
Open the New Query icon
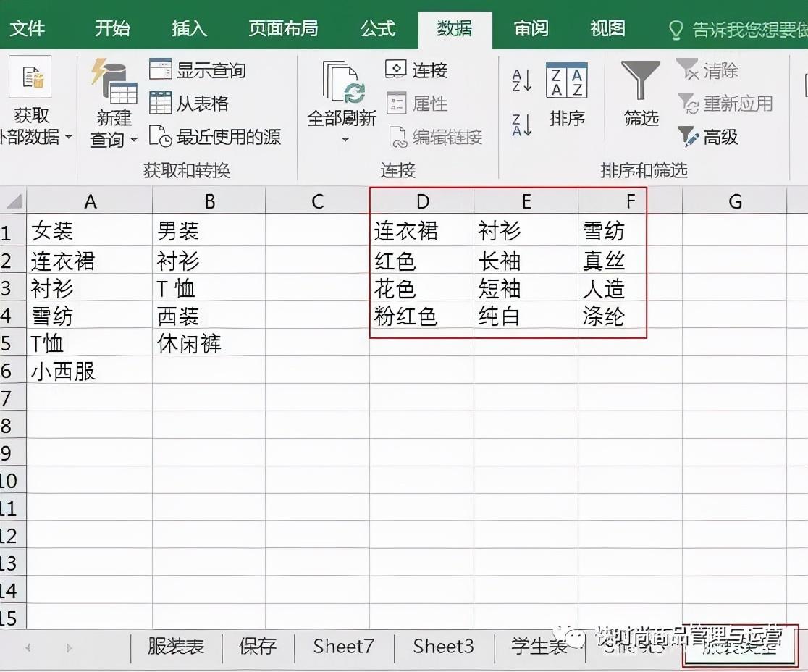point(114,80)
